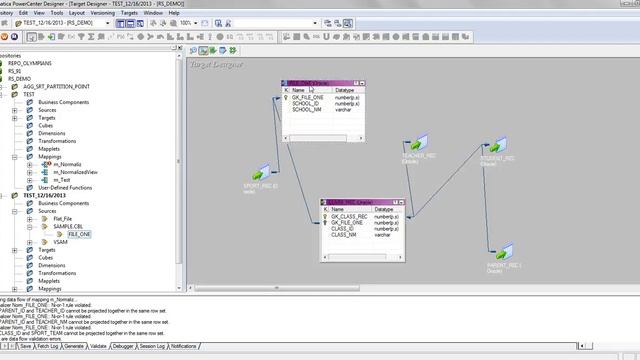Image resolution: width=640 pixels, height=360 pixels.
Task: Select the FILE_ONE source in the tree
Action: click(x=79, y=234)
